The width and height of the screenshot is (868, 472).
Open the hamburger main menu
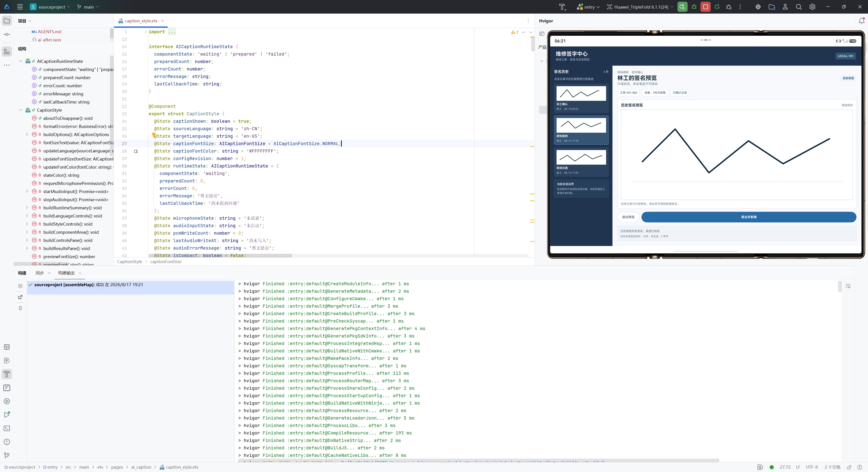coord(20,7)
